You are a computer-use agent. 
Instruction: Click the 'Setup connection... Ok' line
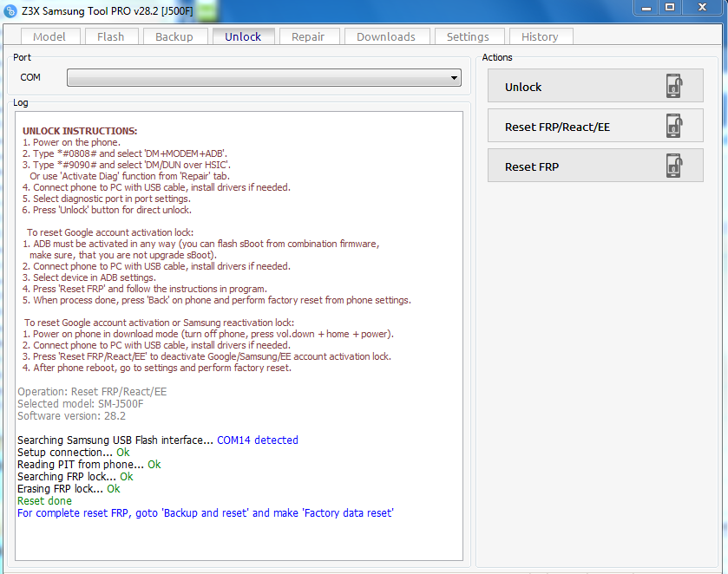click(74, 452)
